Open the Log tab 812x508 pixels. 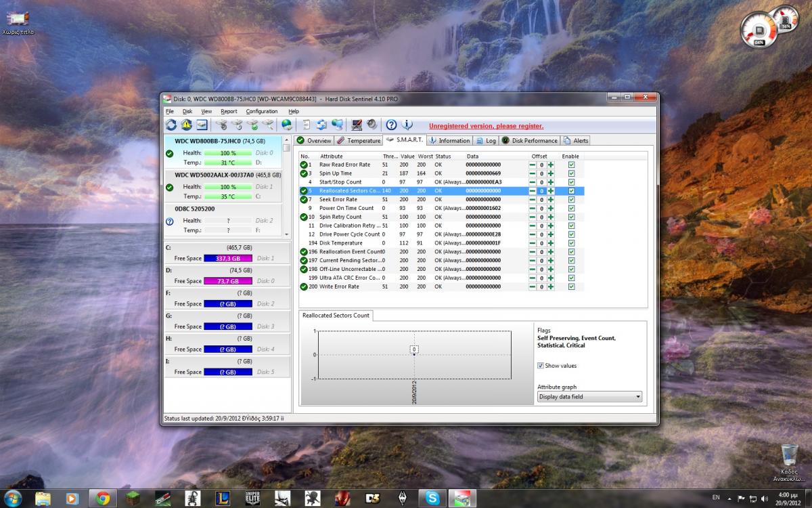(x=486, y=140)
